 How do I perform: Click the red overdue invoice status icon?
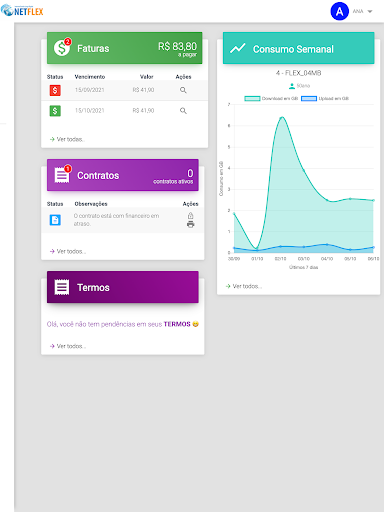tap(55, 90)
